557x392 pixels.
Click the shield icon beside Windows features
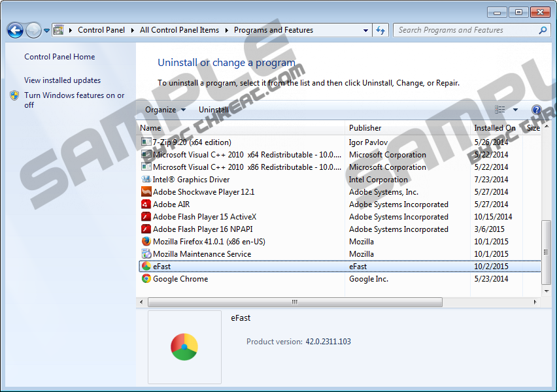pyautogui.click(x=14, y=95)
